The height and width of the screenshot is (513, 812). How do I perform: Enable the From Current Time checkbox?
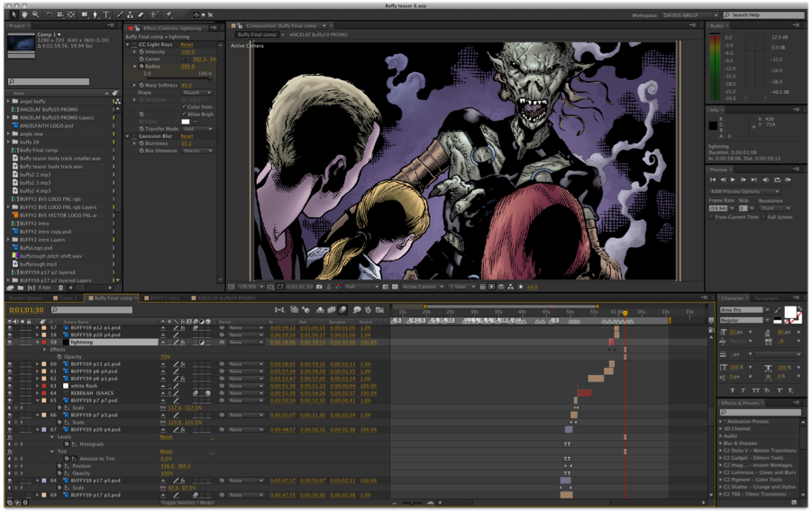[711, 216]
